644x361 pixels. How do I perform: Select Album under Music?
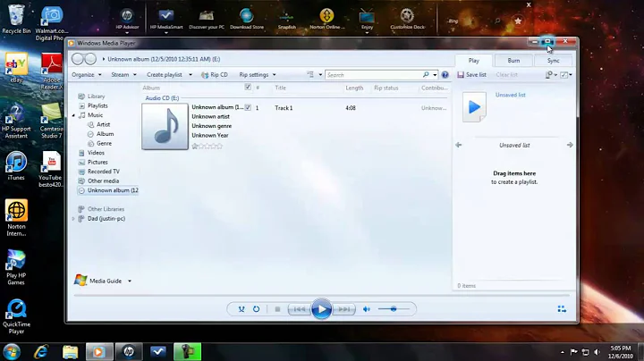[105, 134]
